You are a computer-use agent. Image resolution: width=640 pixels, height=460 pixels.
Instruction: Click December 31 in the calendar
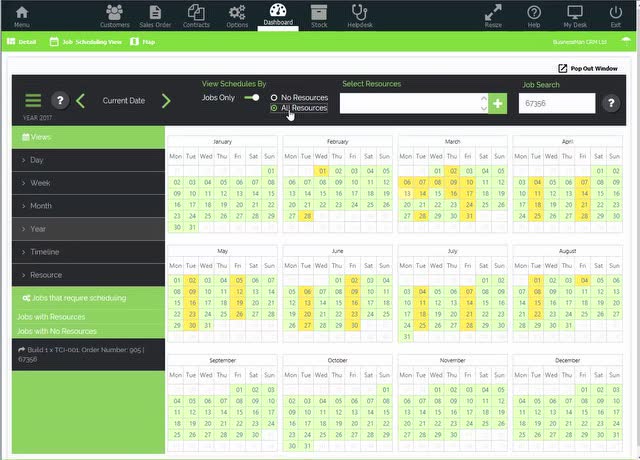[616, 435]
